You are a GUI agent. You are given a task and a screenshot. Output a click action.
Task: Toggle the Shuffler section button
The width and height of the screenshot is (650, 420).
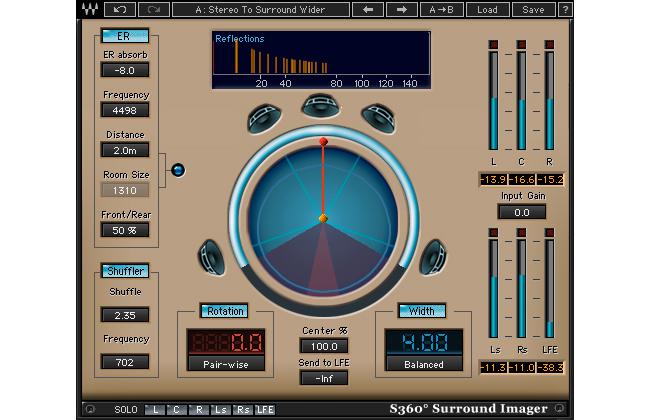coord(125,270)
